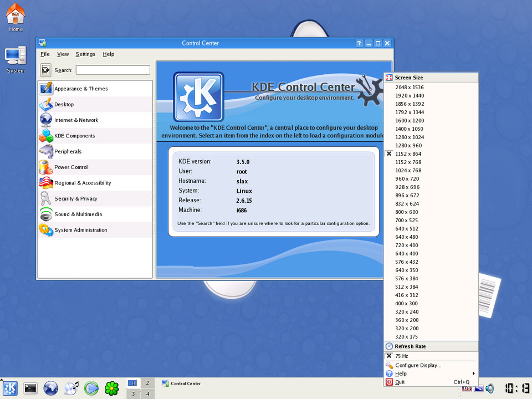Image resolution: width=532 pixels, height=399 pixels.
Task: Select the 400 x 300 screen size
Action: click(431, 303)
